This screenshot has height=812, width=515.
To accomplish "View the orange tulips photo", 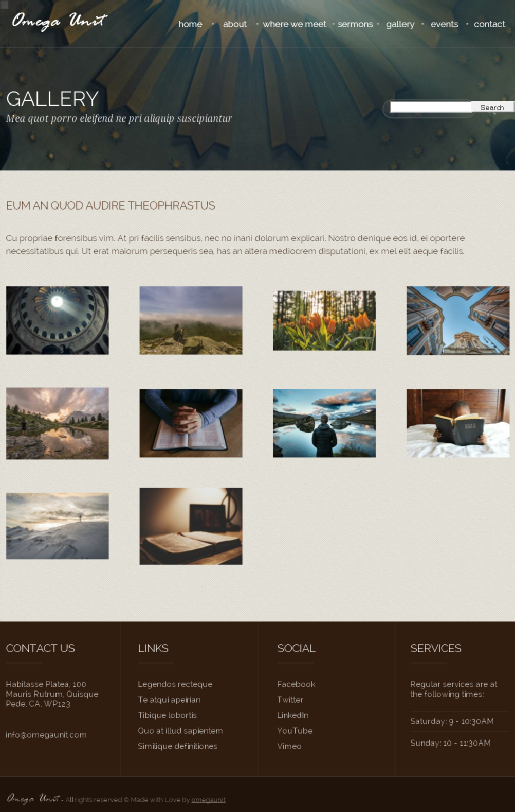I will click(x=324, y=321).
